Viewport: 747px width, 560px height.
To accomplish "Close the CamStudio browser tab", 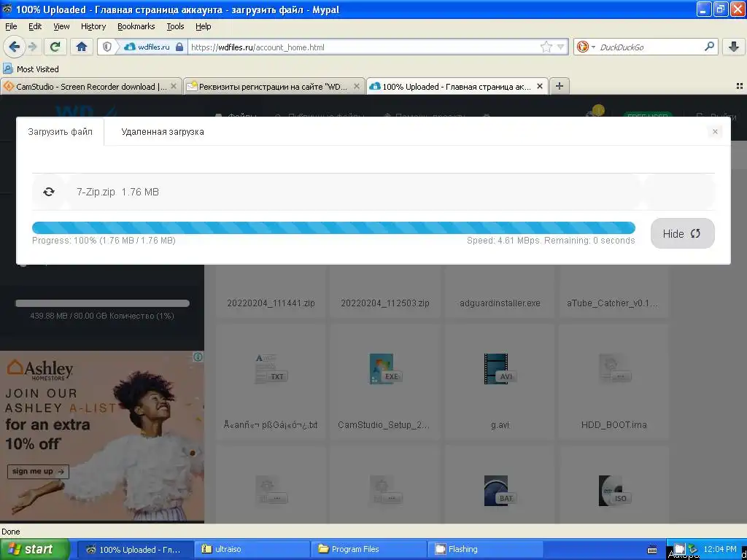I will [x=174, y=87].
